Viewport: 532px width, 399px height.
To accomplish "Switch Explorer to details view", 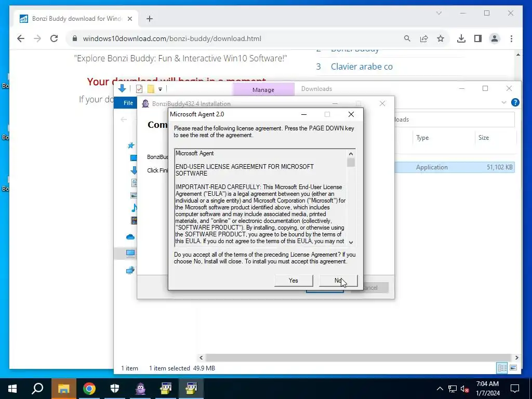I will tap(502, 368).
